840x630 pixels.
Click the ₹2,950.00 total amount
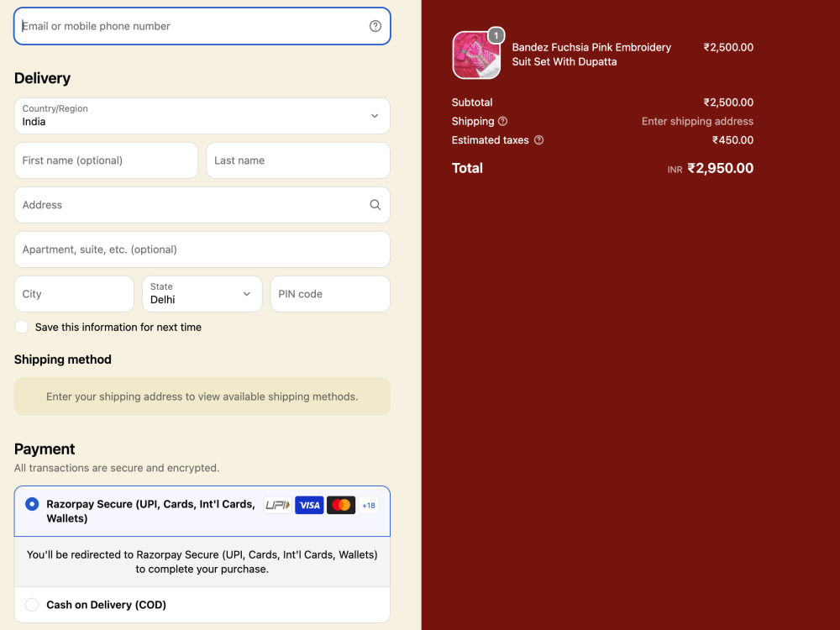click(720, 168)
